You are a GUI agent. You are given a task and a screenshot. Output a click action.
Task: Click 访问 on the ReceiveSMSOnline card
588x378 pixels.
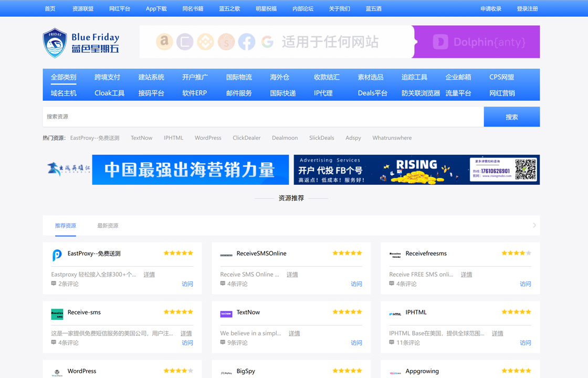click(x=356, y=284)
